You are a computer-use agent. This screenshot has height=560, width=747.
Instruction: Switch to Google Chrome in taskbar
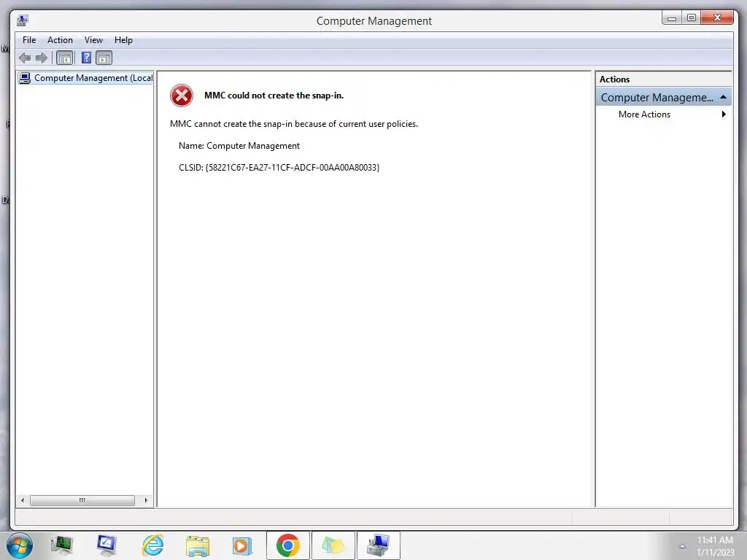tap(287, 545)
